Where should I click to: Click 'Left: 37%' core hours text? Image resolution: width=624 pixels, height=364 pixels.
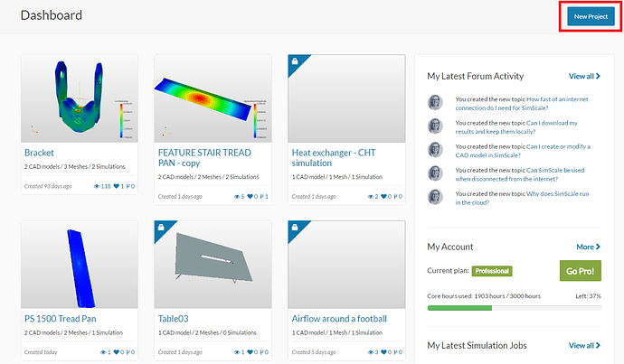coord(588,296)
